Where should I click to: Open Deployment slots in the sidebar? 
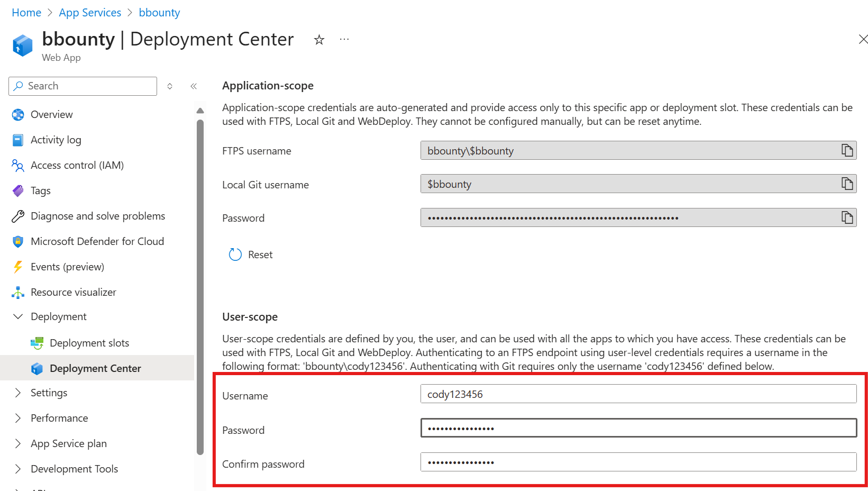tap(89, 343)
